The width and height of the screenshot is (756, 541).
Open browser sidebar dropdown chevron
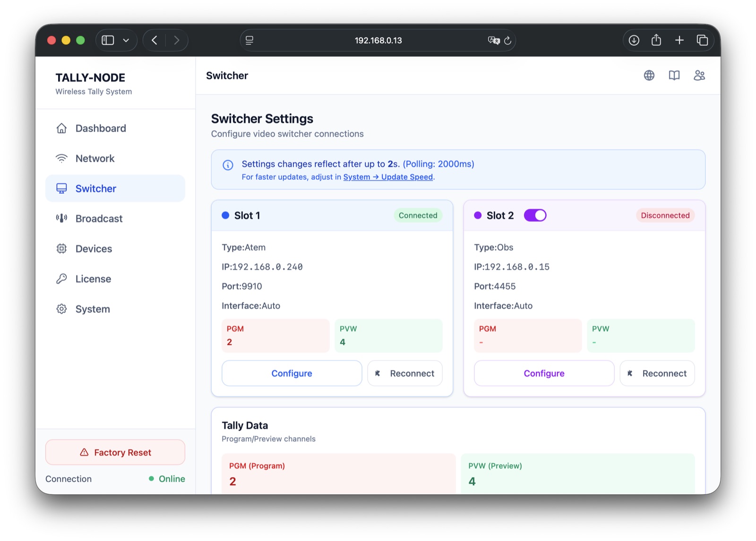coord(126,41)
